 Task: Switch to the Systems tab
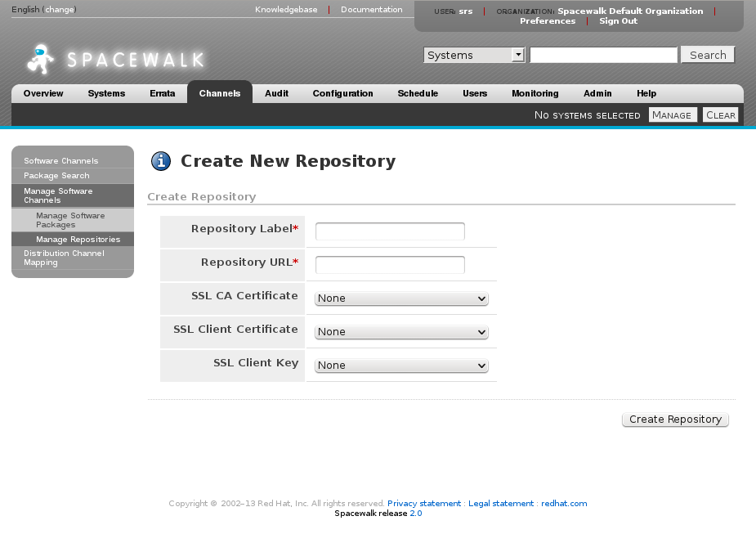106,93
